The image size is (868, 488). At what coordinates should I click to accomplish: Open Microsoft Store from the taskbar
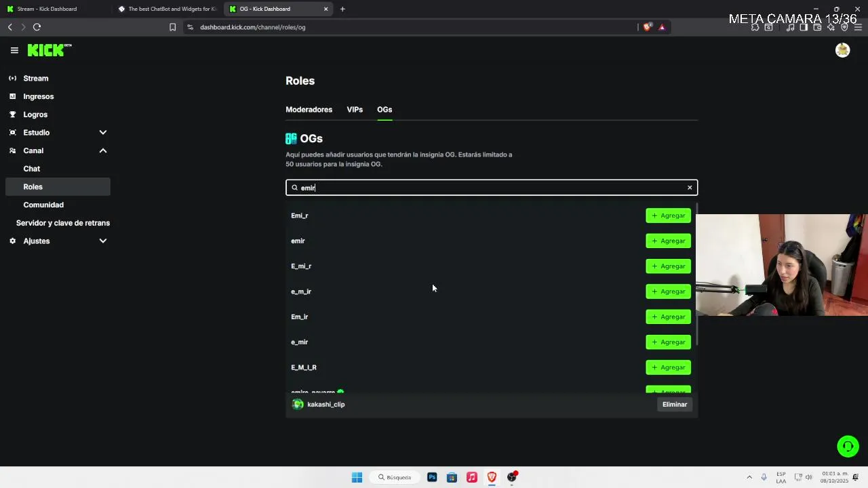452,477
